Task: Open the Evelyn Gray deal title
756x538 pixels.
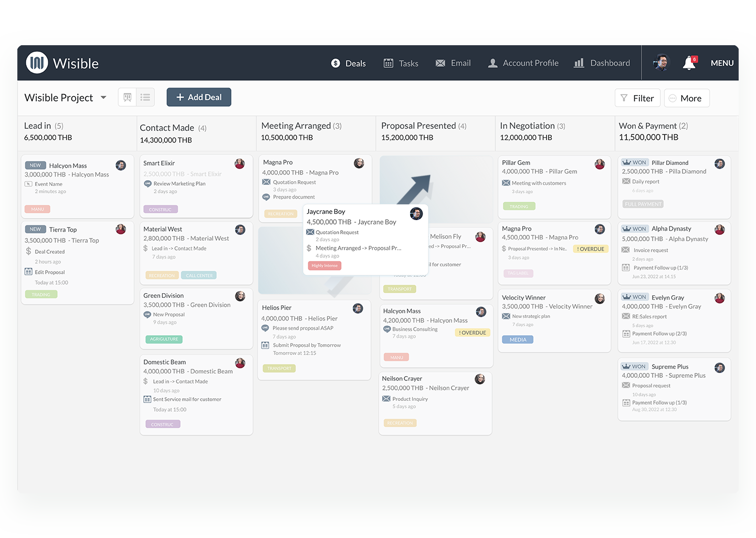Action: point(668,297)
